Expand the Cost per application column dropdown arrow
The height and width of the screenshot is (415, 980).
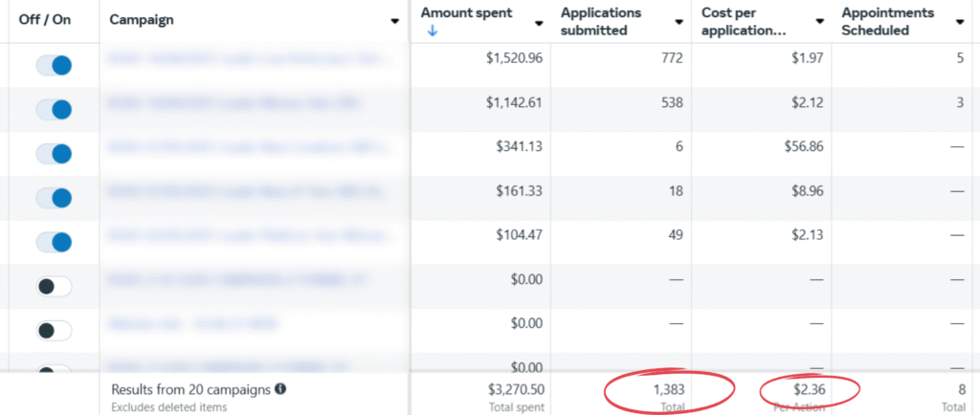(x=819, y=22)
